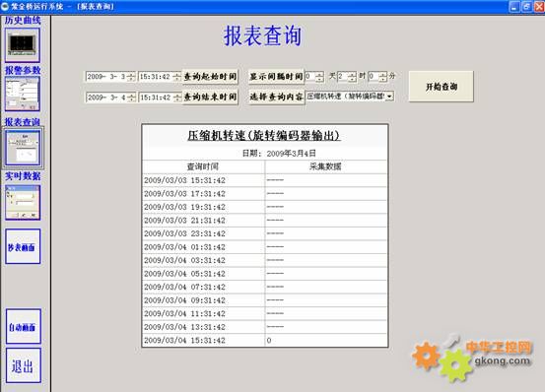This screenshot has height=392, width=545.
Task: Click the collected data value 0
Action: pyautogui.click(x=269, y=340)
